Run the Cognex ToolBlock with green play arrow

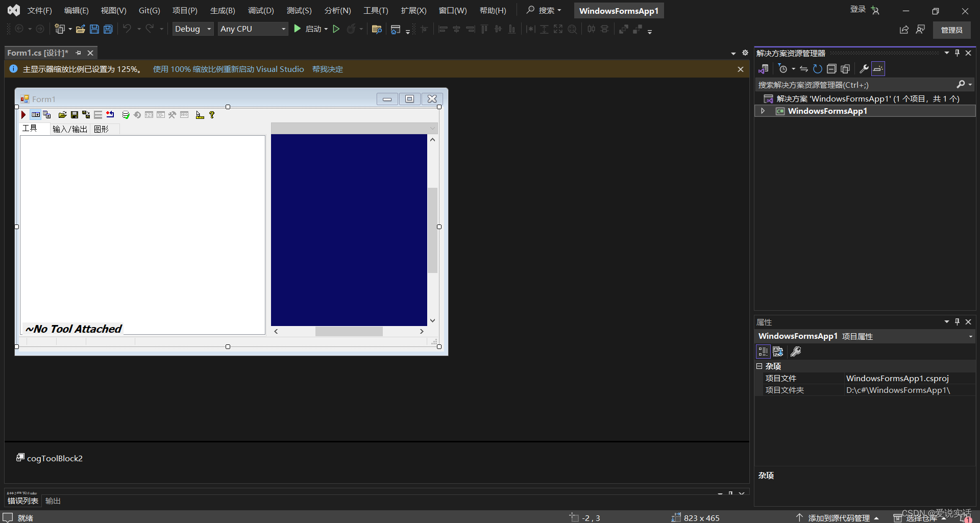(x=23, y=114)
